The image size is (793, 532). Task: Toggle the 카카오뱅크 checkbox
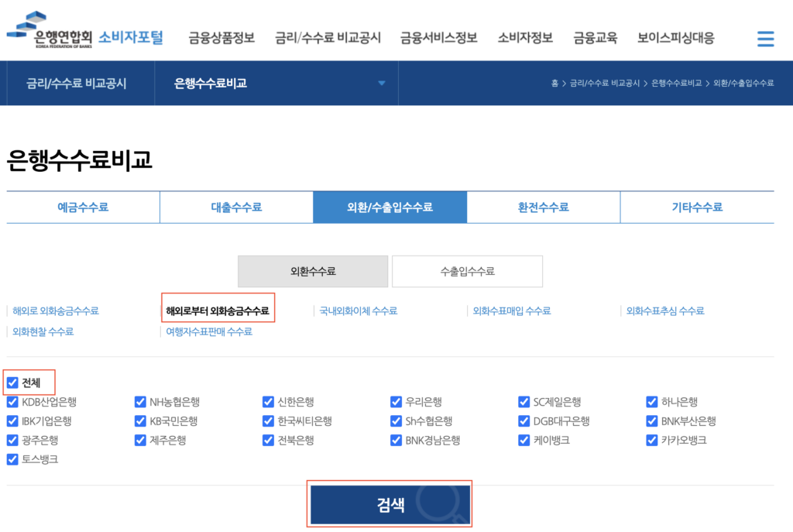click(x=652, y=440)
